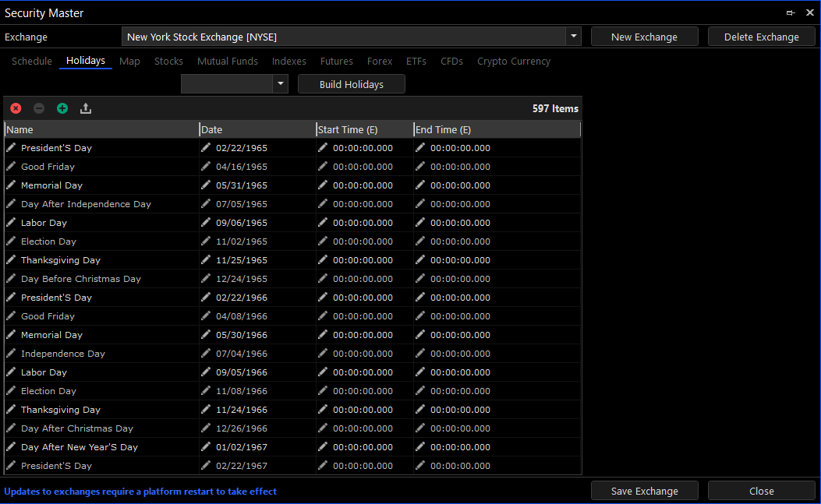The height and width of the screenshot is (504, 821).
Task: Click the export upload icon in toolbar
Action: 86,109
